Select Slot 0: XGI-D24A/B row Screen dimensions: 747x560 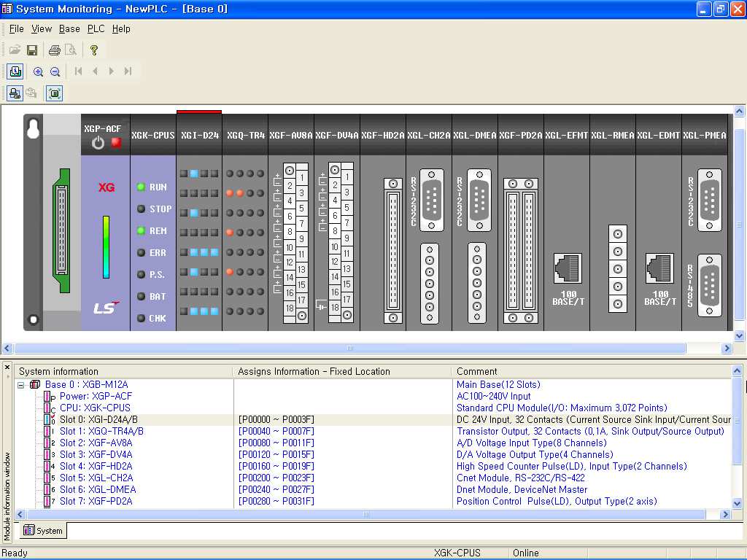98,419
